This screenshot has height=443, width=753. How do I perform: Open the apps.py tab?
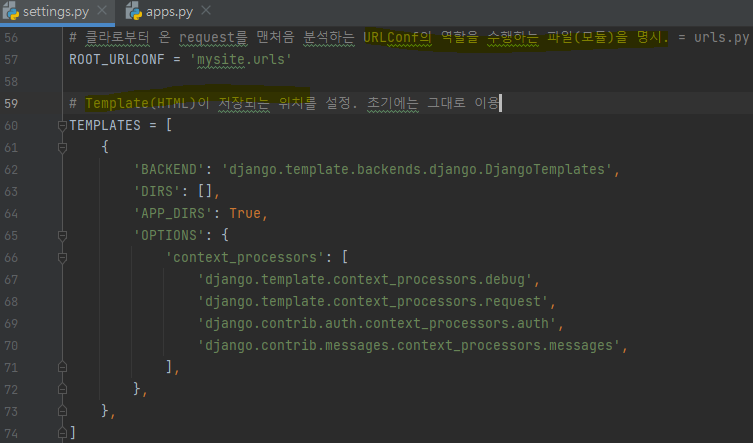(169, 12)
